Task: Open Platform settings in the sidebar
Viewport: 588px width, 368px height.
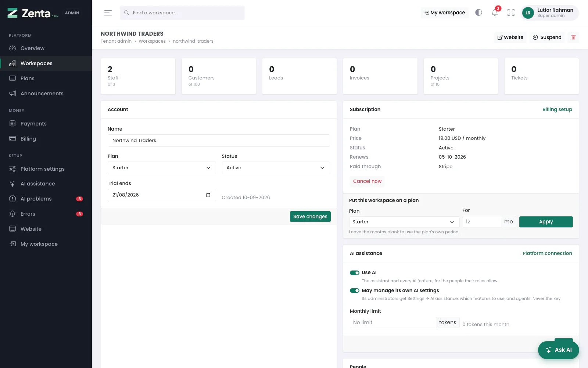Action: pyautogui.click(x=46, y=169)
